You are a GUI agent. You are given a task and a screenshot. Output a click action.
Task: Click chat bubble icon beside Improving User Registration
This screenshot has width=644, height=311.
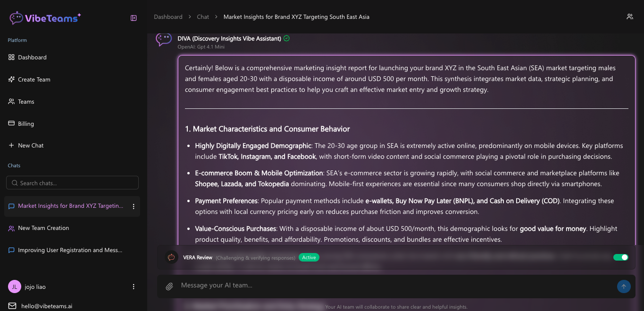click(x=11, y=250)
